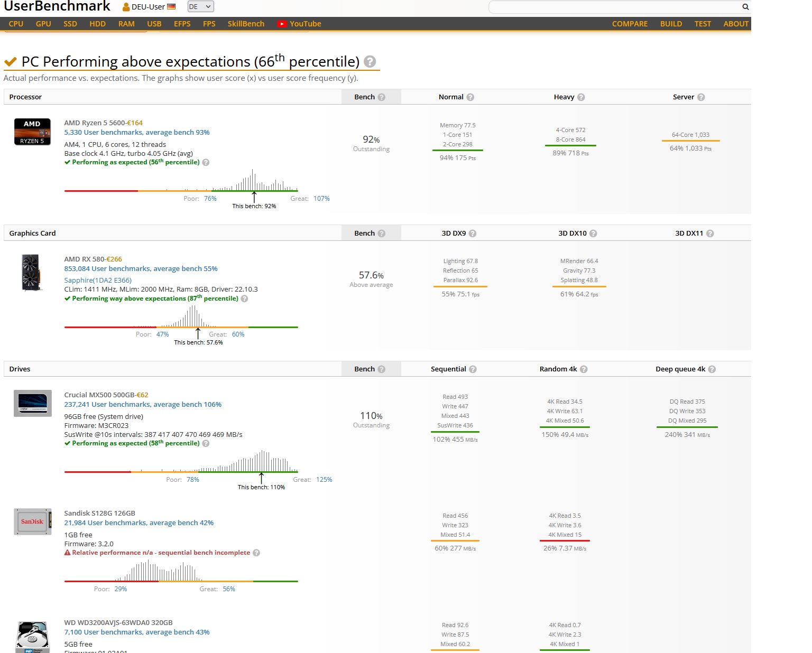Open the SSD menu

tap(70, 24)
